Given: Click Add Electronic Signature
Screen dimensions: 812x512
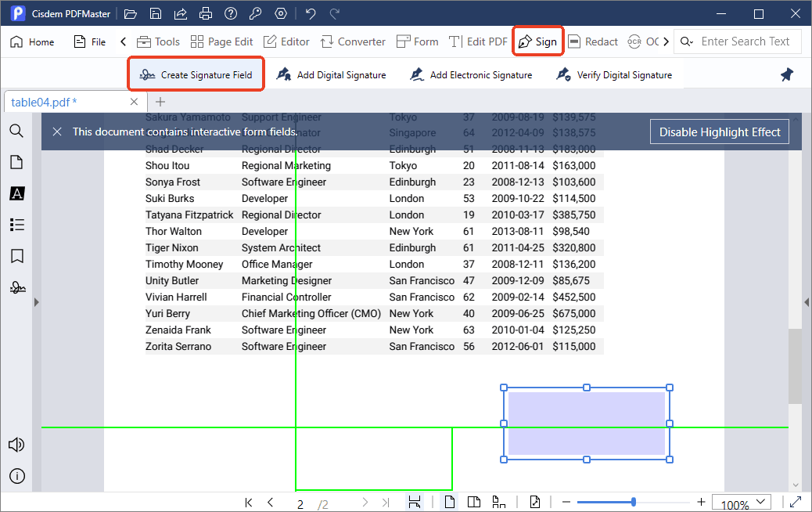Looking at the screenshot, I should pyautogui.click(x=471, y=74).
